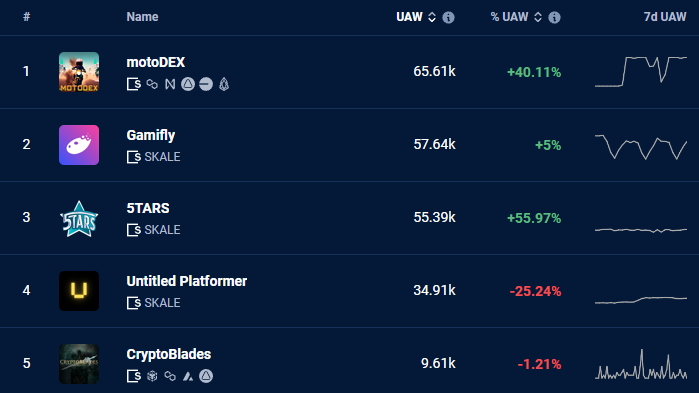Click the motoDEX logo thumbnail
699x393 pixels.
79,72
